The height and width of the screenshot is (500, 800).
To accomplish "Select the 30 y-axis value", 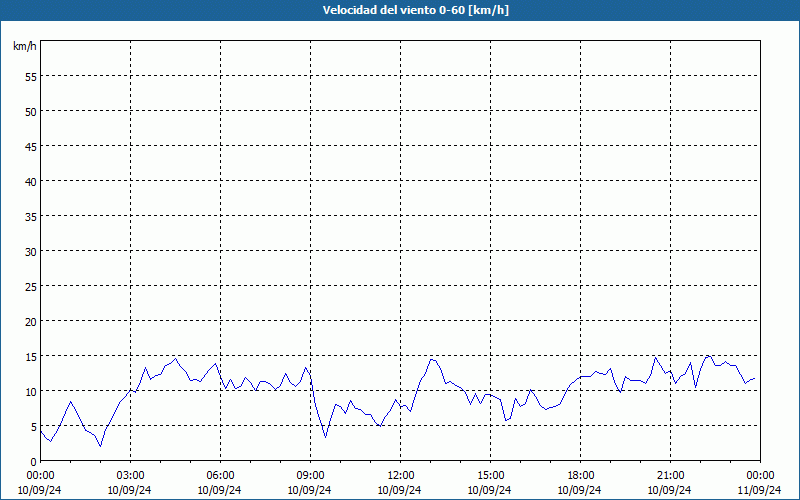I will 30,251.
